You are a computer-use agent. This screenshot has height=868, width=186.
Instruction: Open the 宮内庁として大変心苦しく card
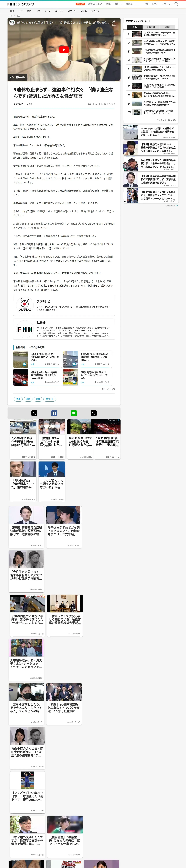pos(65,615)
